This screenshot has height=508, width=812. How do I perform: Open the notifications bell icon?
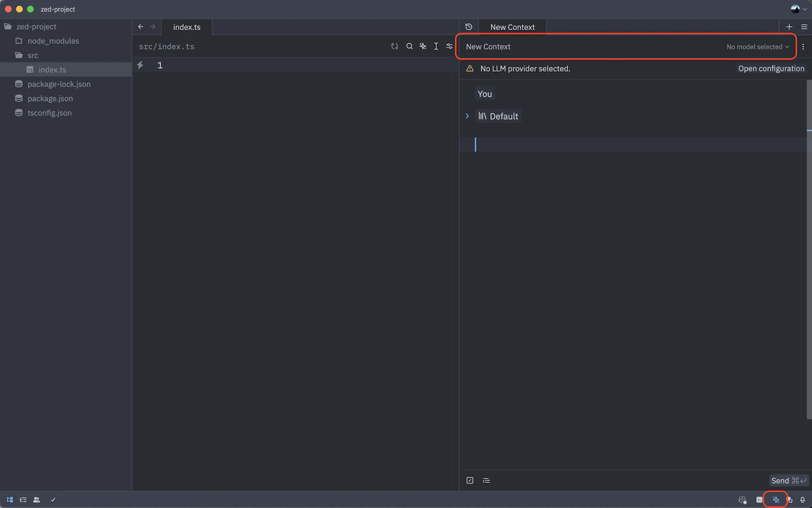[802, 500]
